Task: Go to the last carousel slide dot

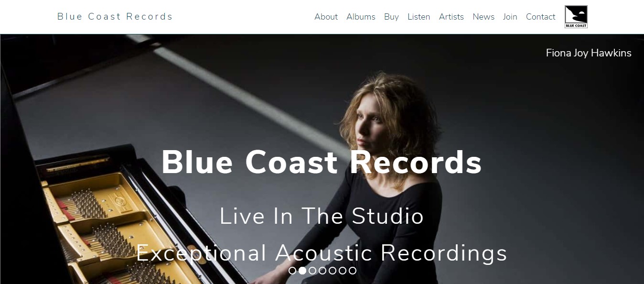Action: (353, 271)
